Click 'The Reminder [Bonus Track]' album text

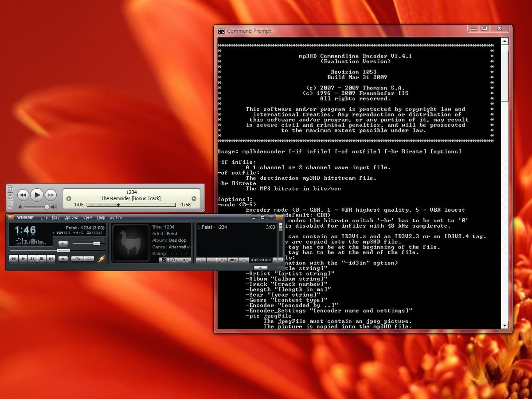[131, 198]
